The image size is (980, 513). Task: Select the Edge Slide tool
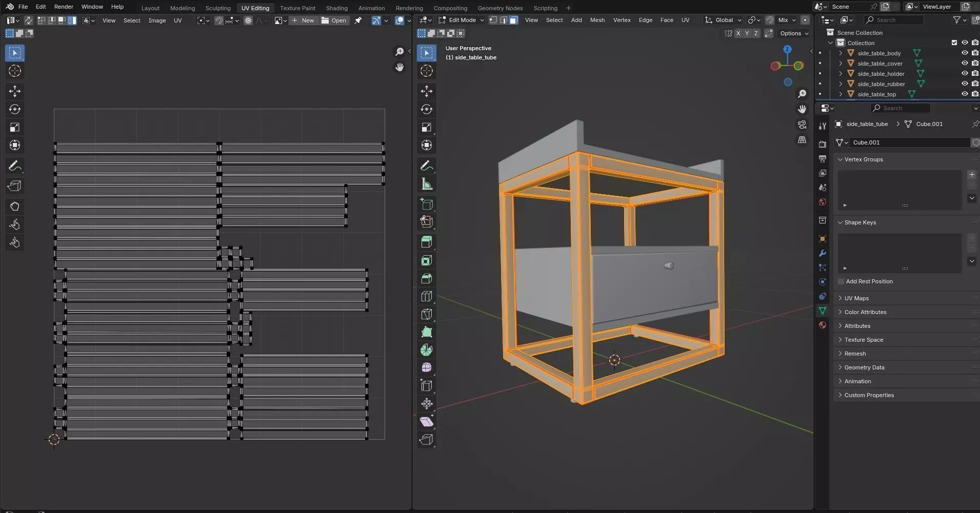427,386
